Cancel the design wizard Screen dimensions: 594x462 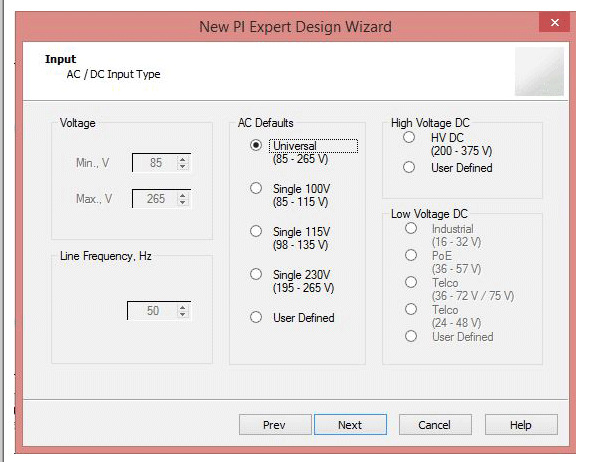pos(435,425)
